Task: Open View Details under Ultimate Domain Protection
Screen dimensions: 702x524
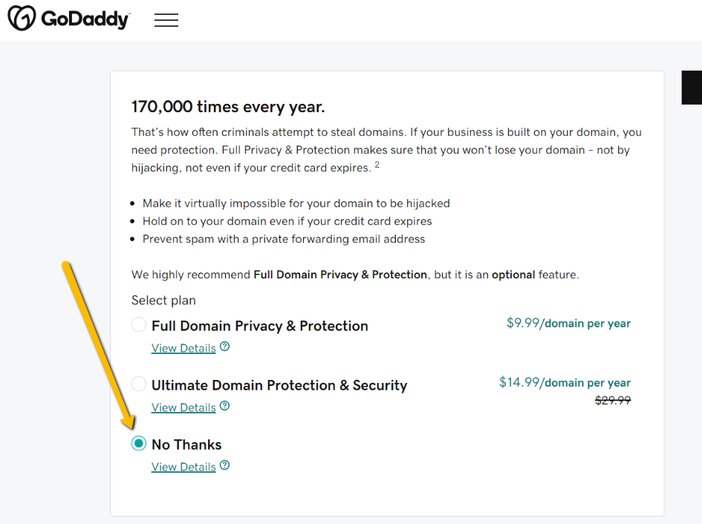Action: pos(183,408)
